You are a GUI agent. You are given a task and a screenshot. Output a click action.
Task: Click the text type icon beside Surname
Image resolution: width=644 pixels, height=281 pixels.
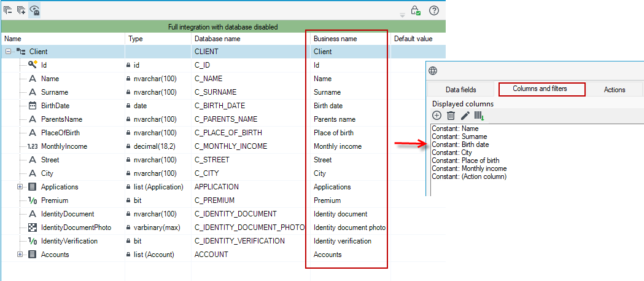[x=33, y=92]
